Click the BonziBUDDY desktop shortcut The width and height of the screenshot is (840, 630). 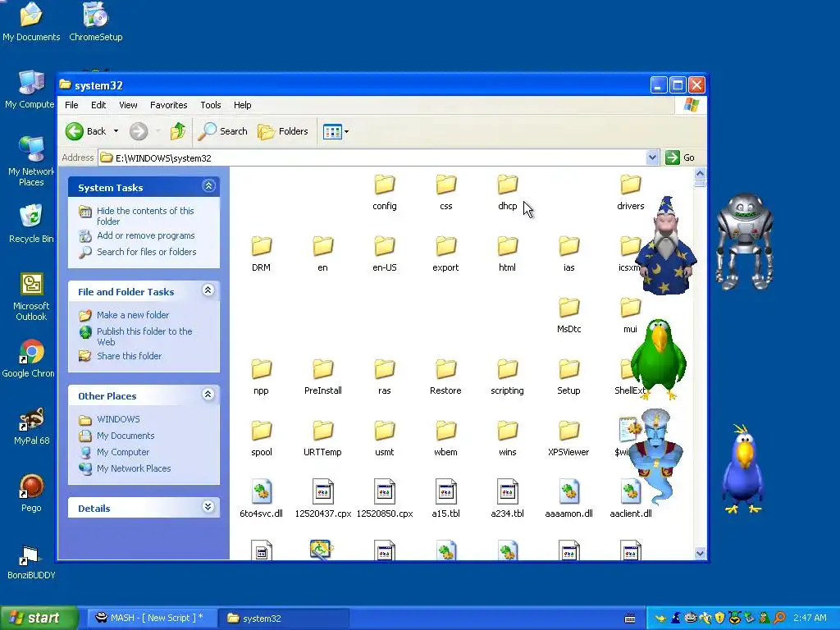[x=31, y=563]
